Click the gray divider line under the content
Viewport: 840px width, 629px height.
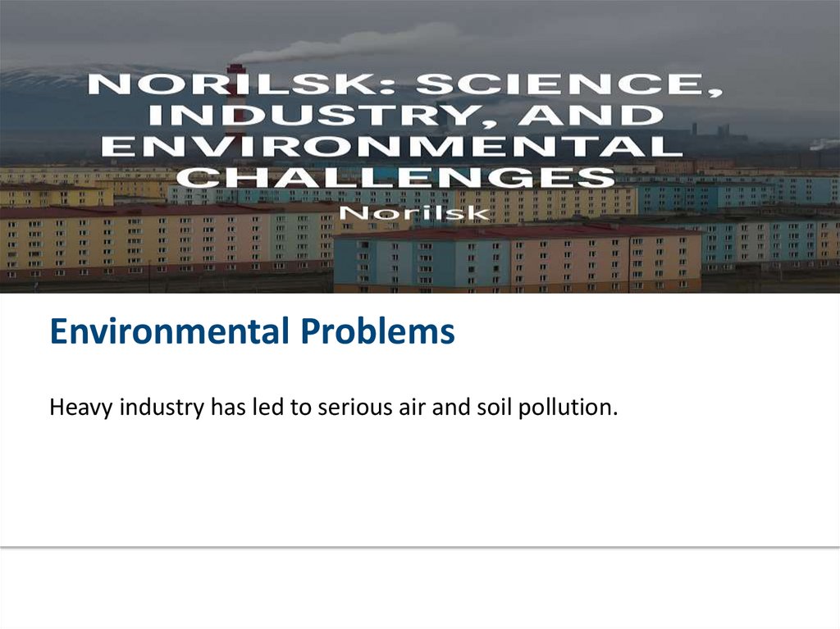tap(420, 547)
